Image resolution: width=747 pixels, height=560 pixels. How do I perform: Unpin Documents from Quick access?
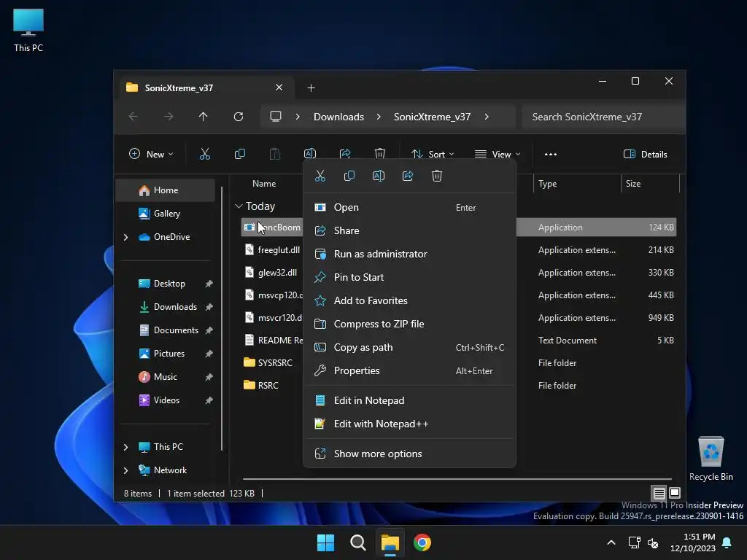click(209, 330)
